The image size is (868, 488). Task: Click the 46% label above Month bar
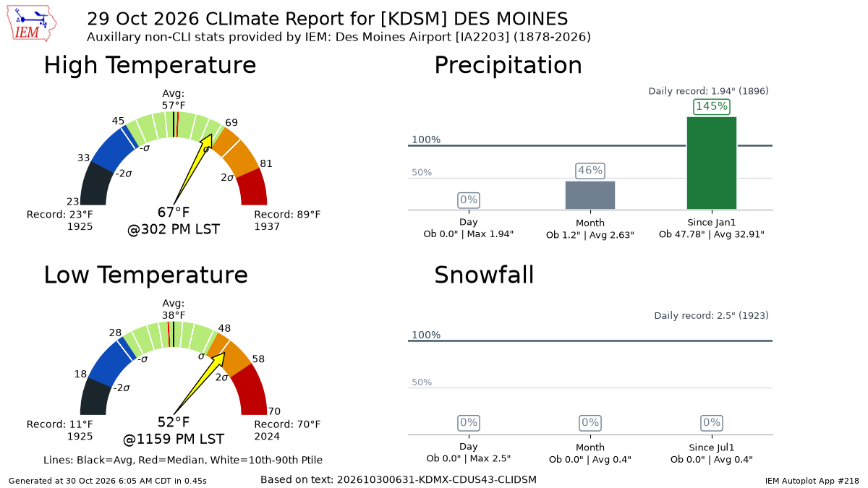(x=590, y=171)
